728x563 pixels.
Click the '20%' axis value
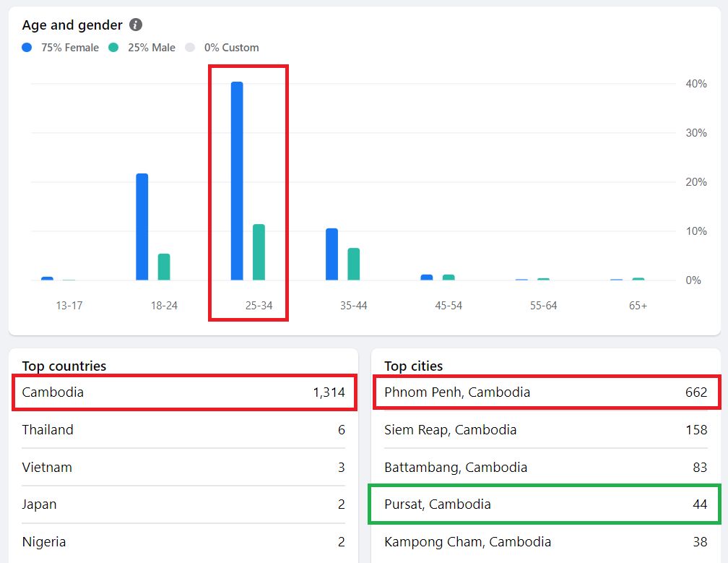(696, 182)
